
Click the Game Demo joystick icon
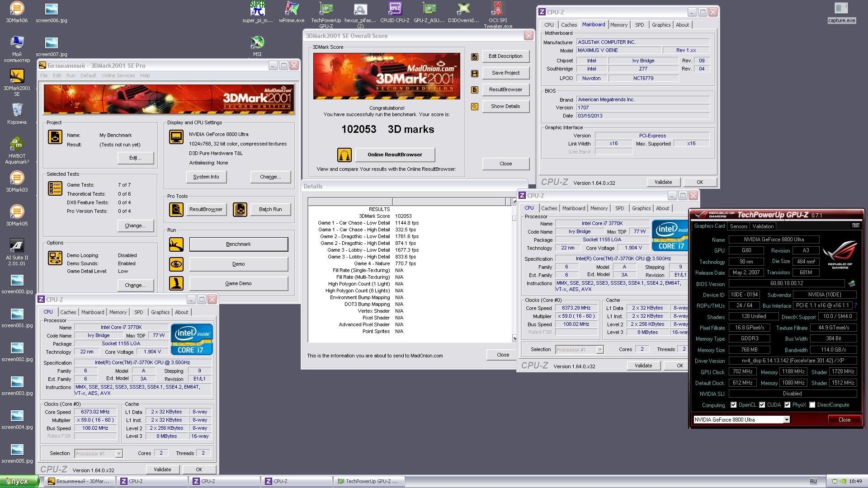tap(176, 283)
